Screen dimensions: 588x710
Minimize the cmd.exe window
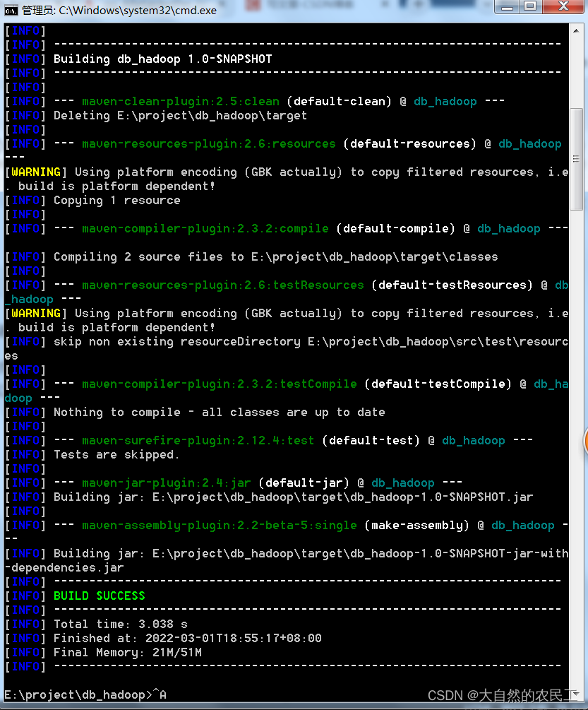coord(507,7)
